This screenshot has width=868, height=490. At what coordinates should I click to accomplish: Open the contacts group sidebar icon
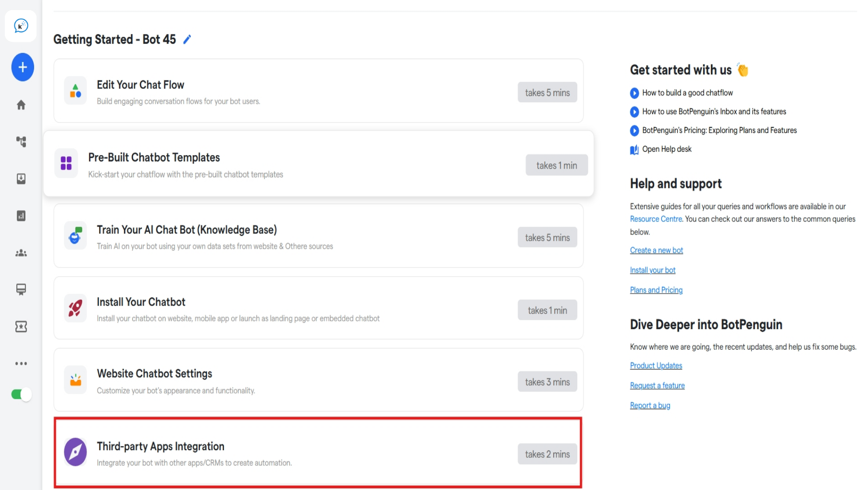(x=21, y=253)
